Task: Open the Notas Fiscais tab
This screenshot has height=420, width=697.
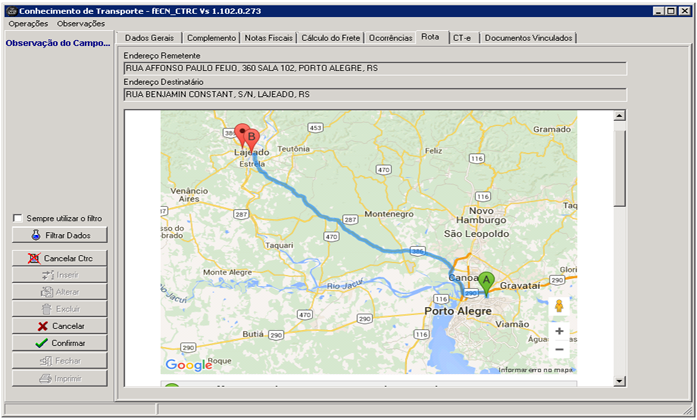Action: [268, 38]
